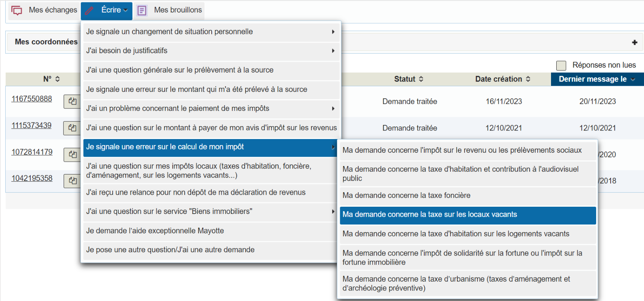Click the Mes brouillons document icon
This screenshot has width=644, height=301.
point(142,10)
